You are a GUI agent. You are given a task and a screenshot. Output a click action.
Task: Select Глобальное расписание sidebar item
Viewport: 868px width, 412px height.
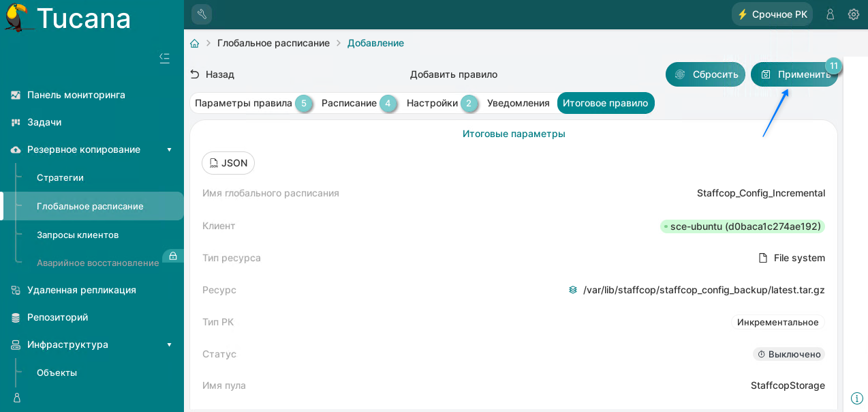(x=92, y=206)
